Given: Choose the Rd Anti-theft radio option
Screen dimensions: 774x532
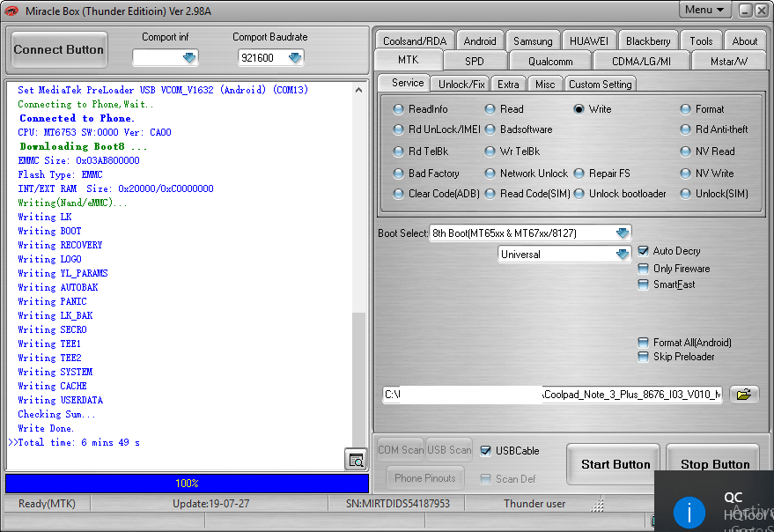Looking at the screenshot, I should tap(685, 129).
